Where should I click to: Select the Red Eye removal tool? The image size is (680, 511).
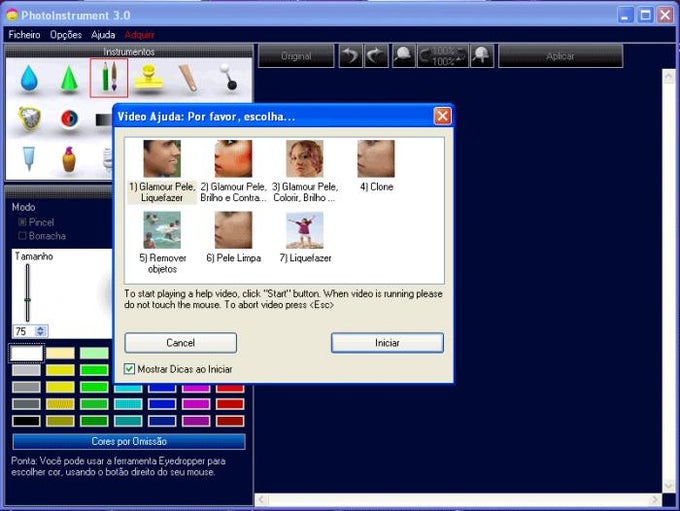coord(69,118)
